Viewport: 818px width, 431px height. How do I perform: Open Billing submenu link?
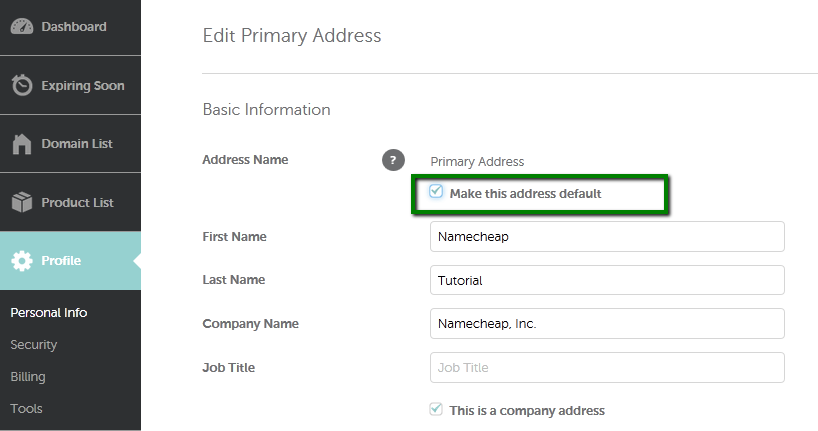coord(28,377)
